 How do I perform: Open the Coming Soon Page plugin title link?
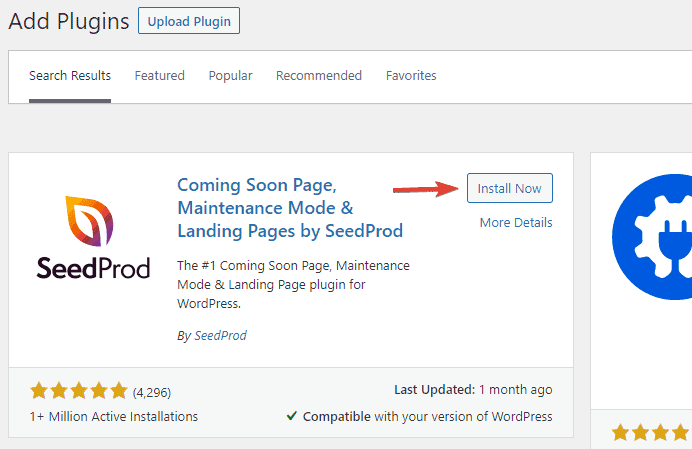click(290, 208)
